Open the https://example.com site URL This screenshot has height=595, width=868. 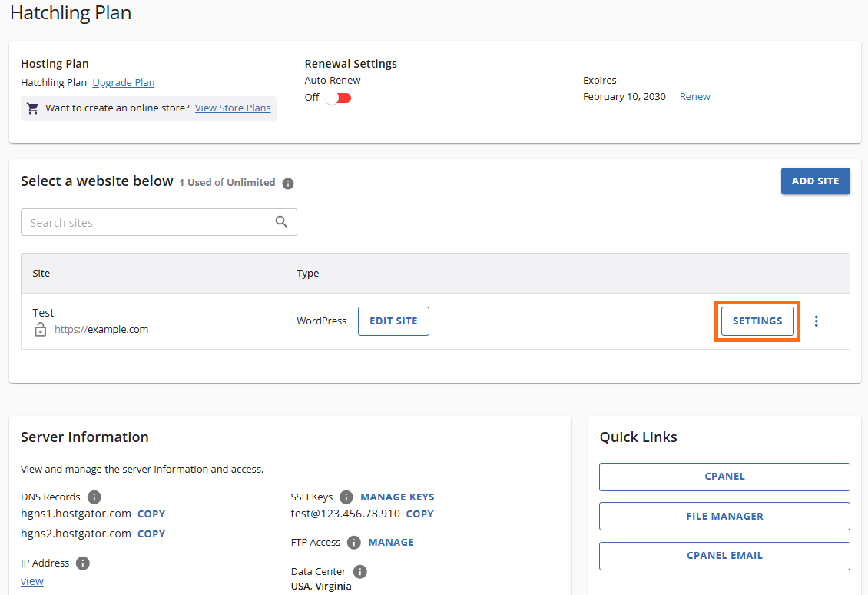point(101,330)
